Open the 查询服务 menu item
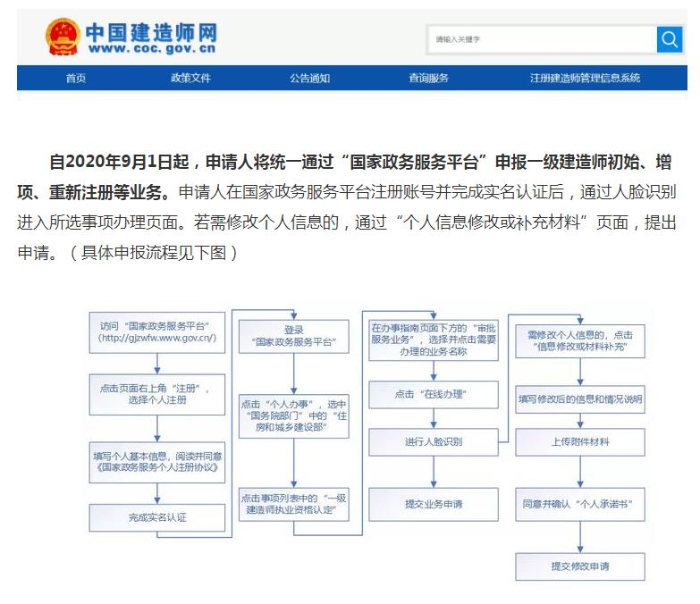The height and width of the screenshot is (604, 700). pyautogui.click(x=428, y=78)
